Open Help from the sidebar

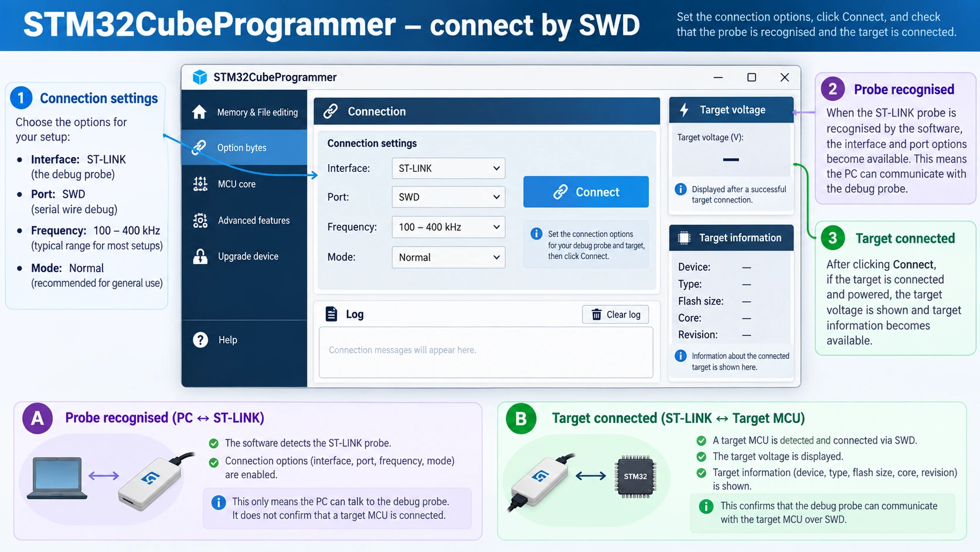click(x=244, y=340)
